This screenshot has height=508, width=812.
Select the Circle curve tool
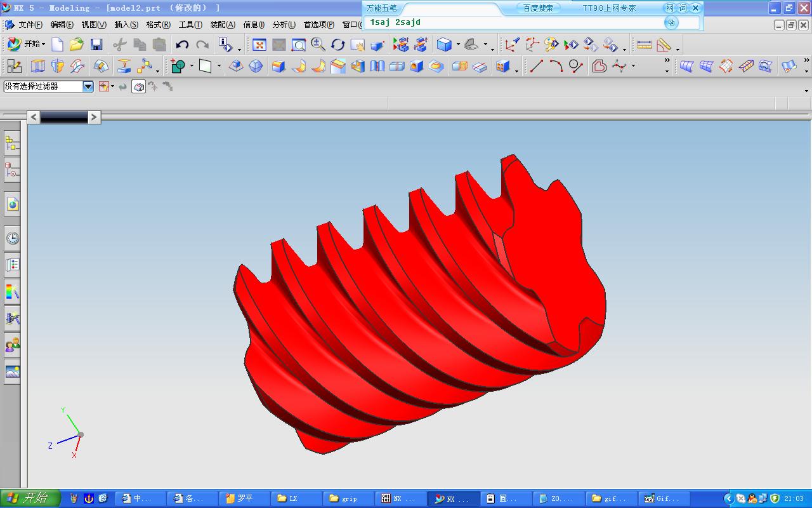[x=576, y=66]
